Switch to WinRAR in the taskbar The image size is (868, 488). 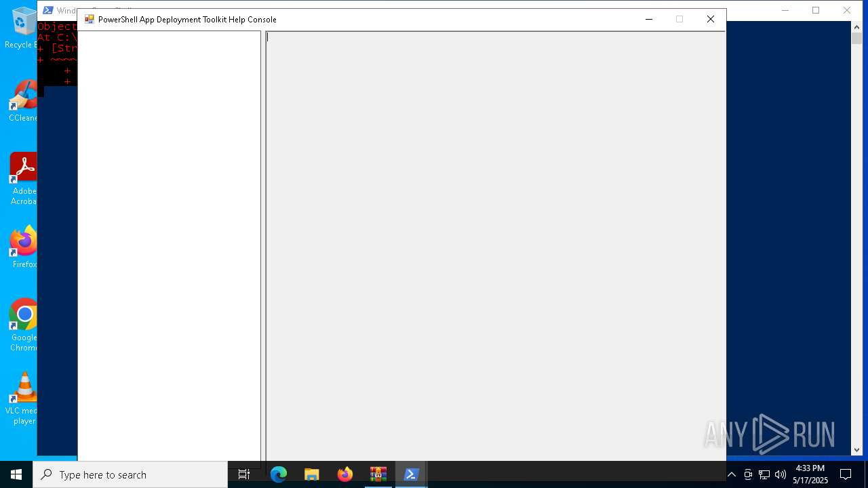click(378, 474)
